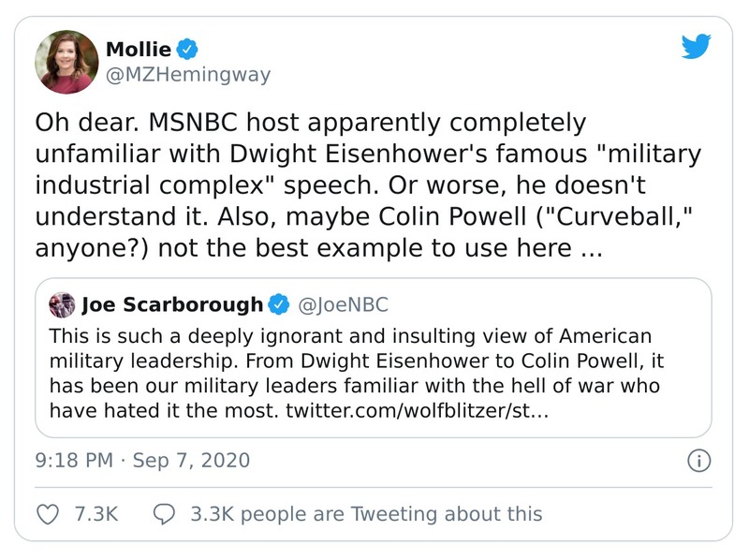This screenshot has width=749, height=560.
Task: Visit the @MZHemingway handle
Action: 187,75
